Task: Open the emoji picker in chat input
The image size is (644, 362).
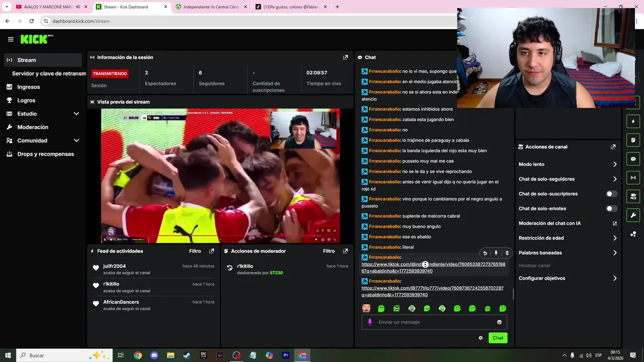Action: pyautogui.click(x=500, y=322)
